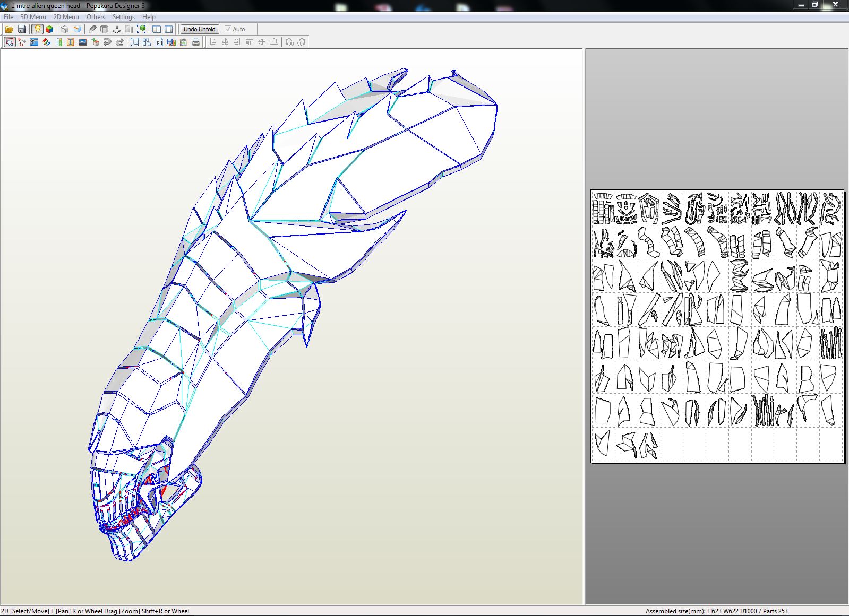Click the grey cylinder icon

click(x=105, y=29)
